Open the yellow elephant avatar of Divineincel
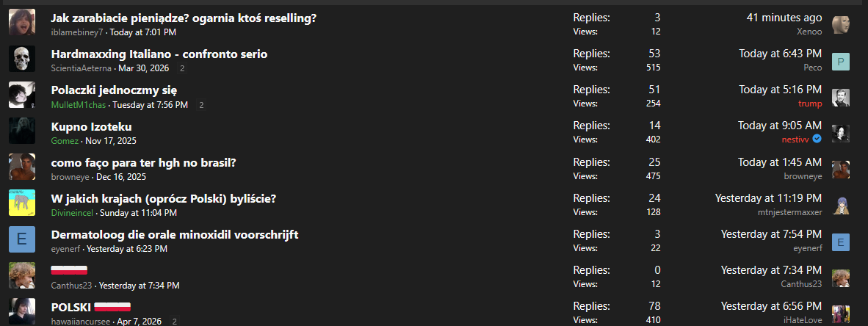The image size is (868, 326). tap(22, 203)
